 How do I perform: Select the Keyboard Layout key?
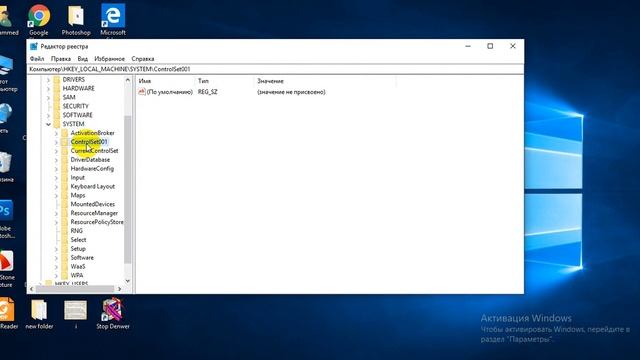tap(93, 187)
